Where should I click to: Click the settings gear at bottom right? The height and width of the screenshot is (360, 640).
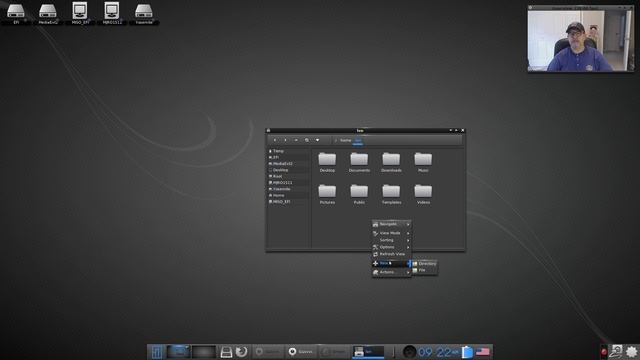tap(631, 351)
